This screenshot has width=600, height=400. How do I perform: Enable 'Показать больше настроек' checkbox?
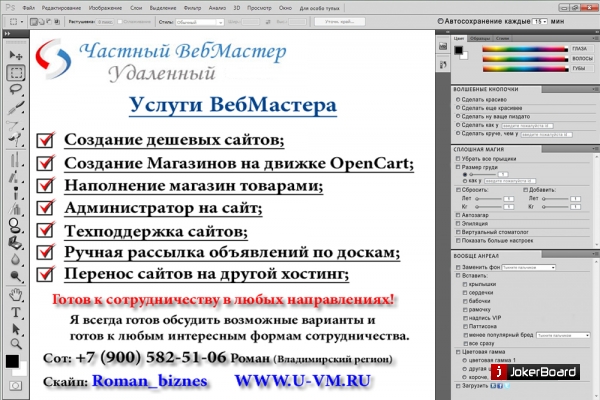[x=458, y=240]
